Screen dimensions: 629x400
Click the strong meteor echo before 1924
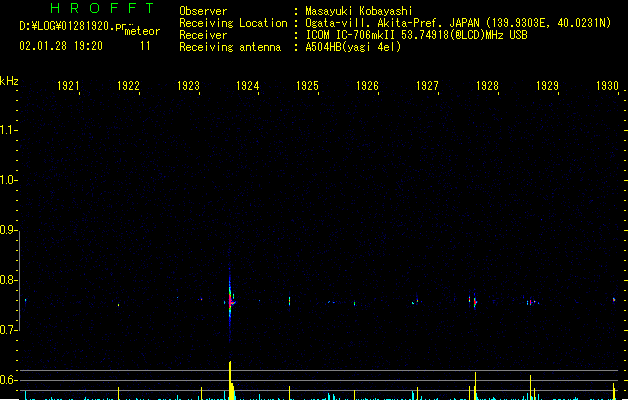pyautogui.click(x=230, y=302)
